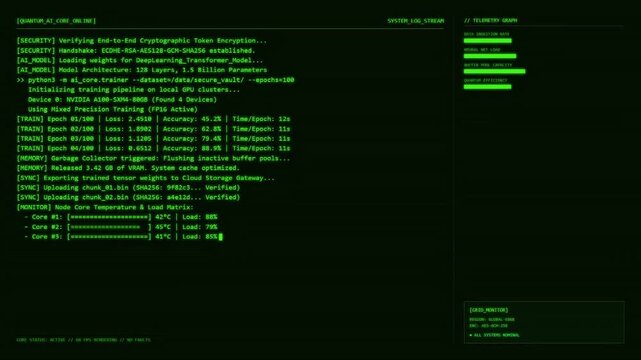The height and width of the screenshot is (360, 641).
Task: Click the 'Accuracy: 45.2%' value
Action: coord(192,119)
